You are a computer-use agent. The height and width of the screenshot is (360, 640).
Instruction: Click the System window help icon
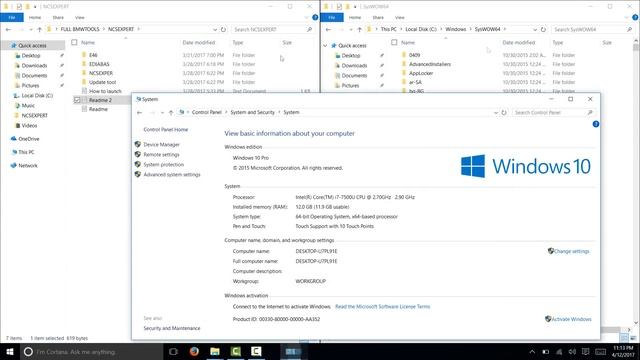coord(596,124)
